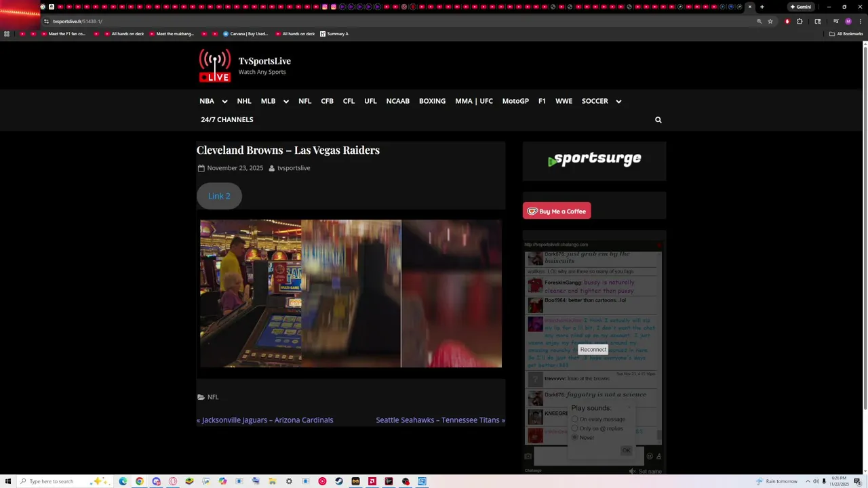Select 'On every message' sound option
This screenshot has height=488, width=868.
[x=575, y=420]
